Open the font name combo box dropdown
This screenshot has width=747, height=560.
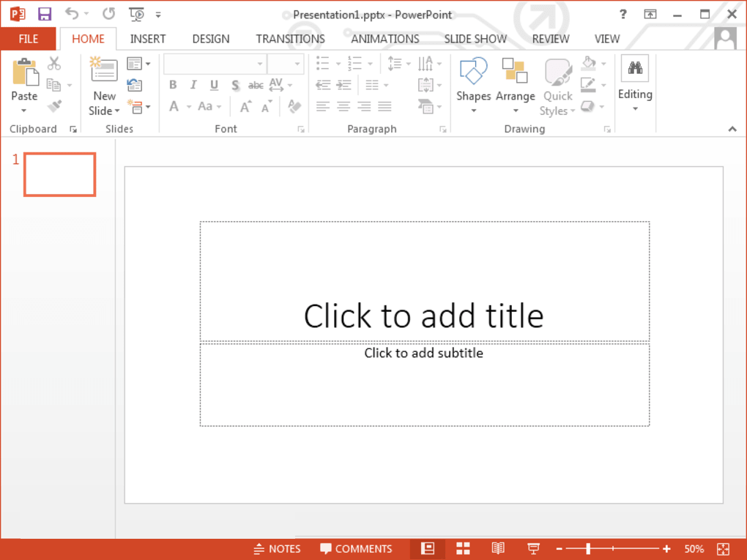[x=260, y=64]
